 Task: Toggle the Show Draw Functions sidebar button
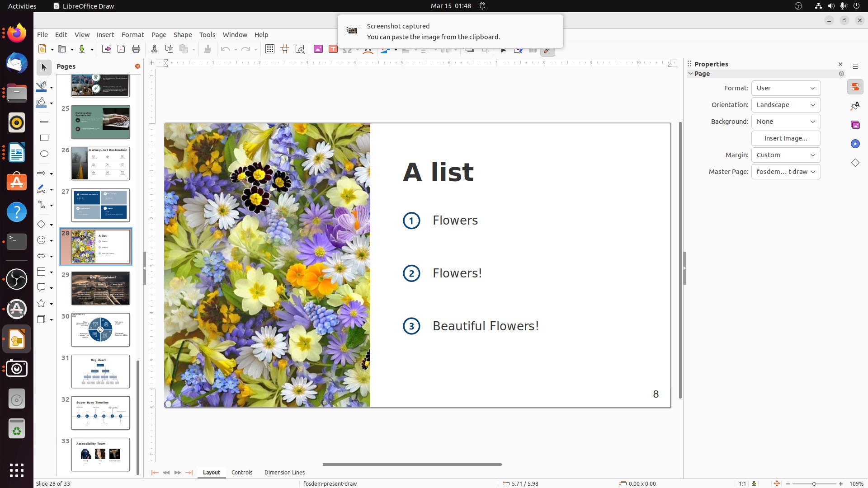547,49
